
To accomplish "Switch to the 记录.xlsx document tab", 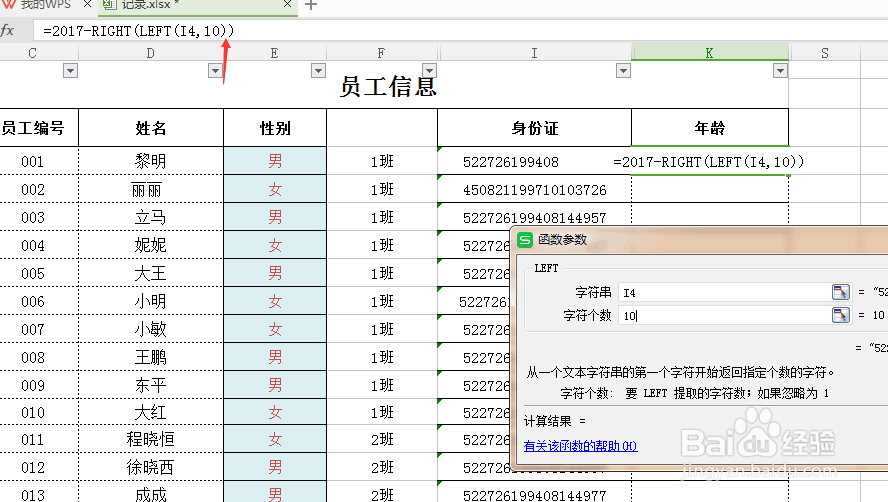I will click(198, 6).
